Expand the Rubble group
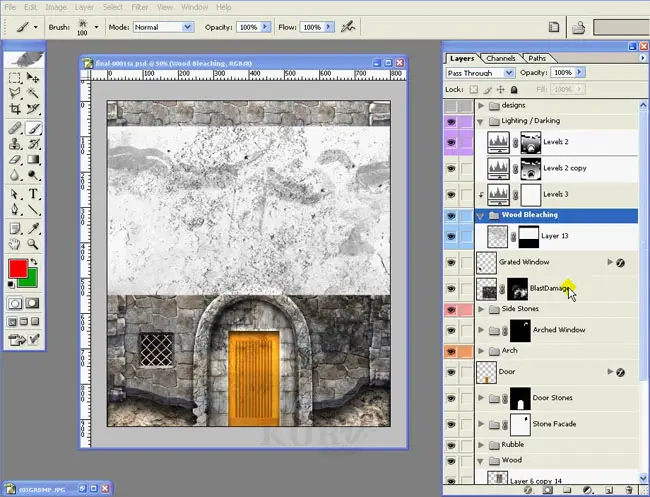 point(481,445)
